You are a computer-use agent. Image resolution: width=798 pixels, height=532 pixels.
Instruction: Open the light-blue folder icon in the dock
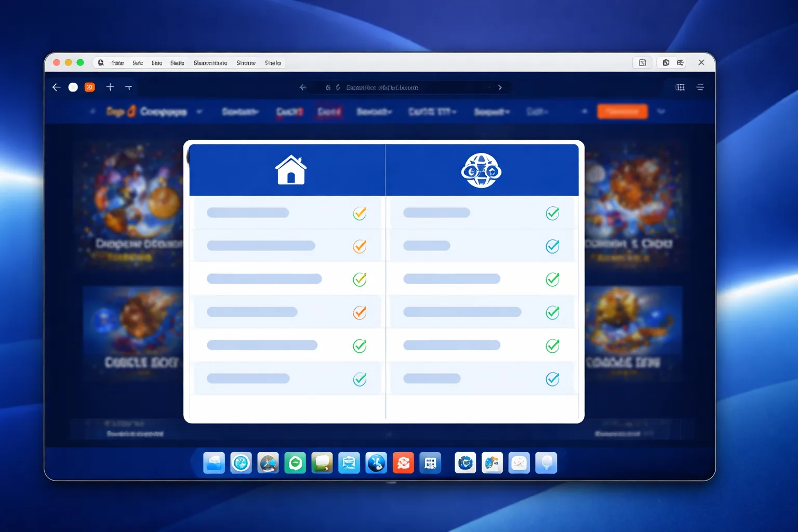pyautogui.click(x=214, y=463)
